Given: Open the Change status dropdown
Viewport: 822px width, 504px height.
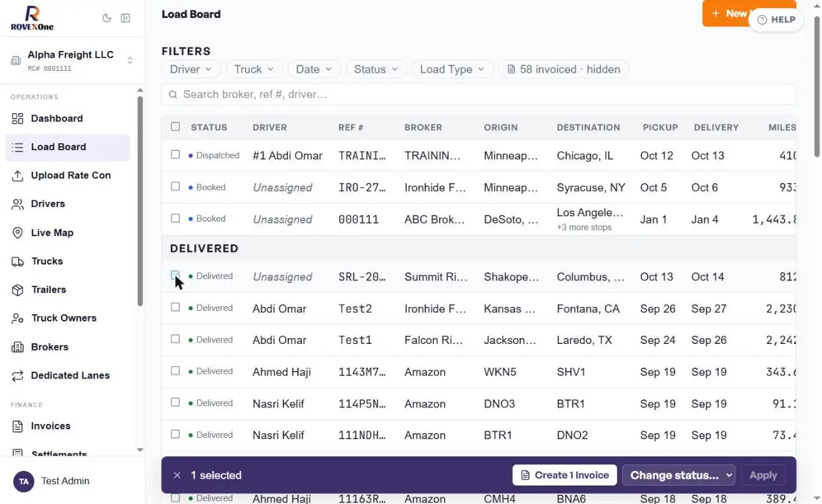Looking at the screenshot, I should [x=679, y=475].
